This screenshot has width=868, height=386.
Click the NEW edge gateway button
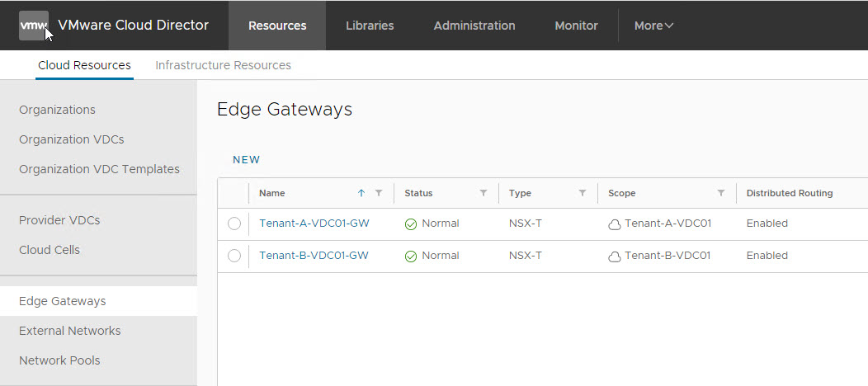pos(246,160)
